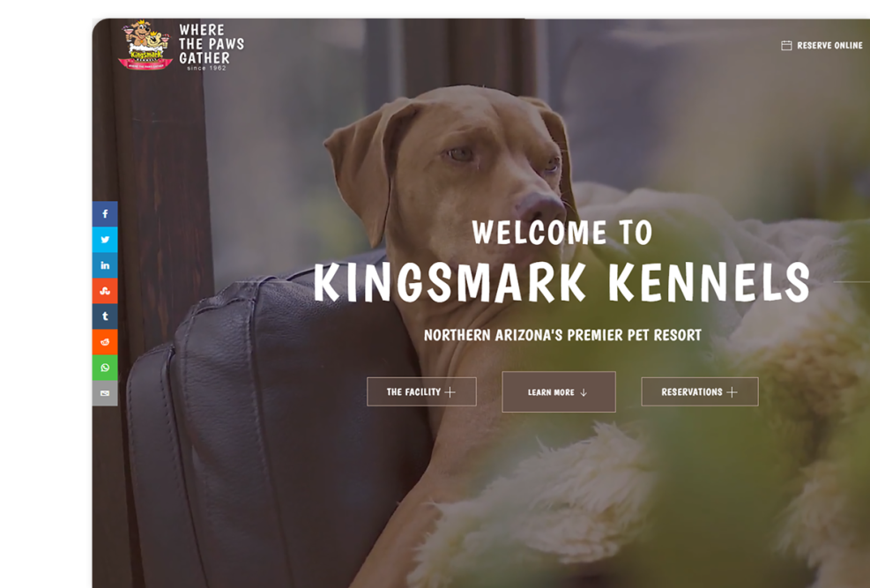Click the gray email share icon

[x=105, y=393]
